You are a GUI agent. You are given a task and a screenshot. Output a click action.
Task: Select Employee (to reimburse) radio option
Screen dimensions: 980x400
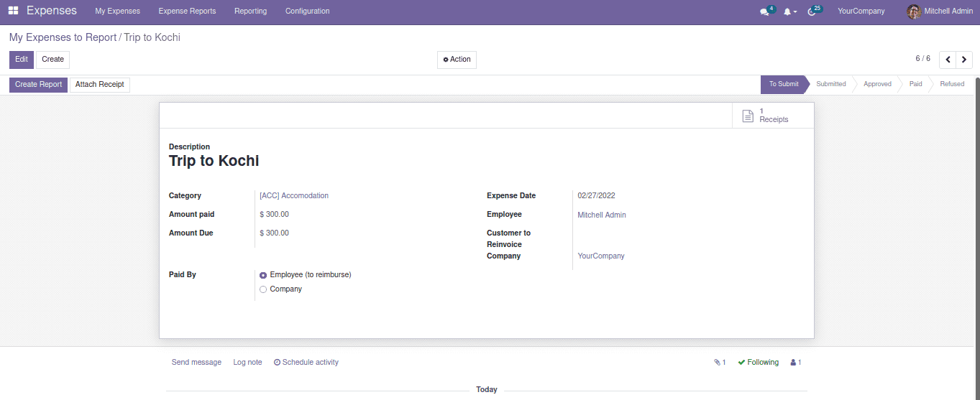tap(263, 275)
